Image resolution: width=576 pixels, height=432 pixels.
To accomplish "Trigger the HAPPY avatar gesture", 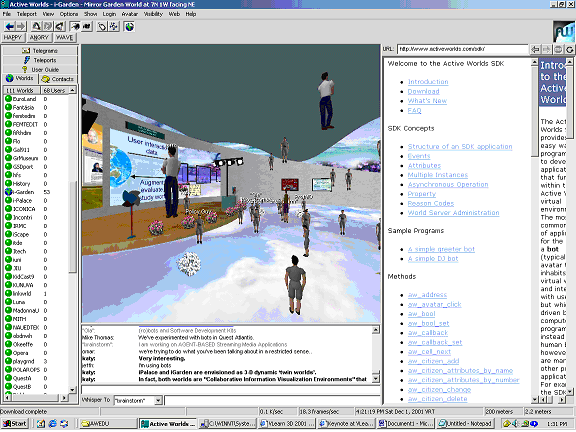I will tap(13, 37).
